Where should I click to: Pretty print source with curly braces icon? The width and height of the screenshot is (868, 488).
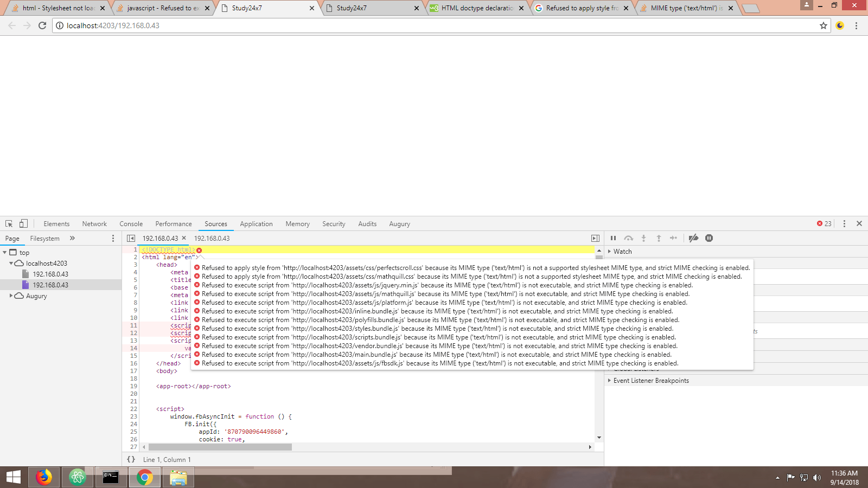[131, 459]
